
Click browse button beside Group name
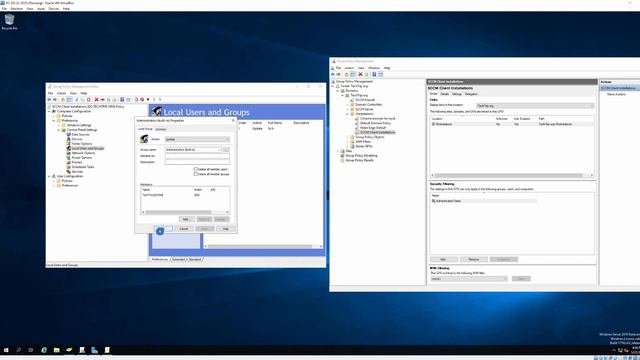click(x=226, y=150)
